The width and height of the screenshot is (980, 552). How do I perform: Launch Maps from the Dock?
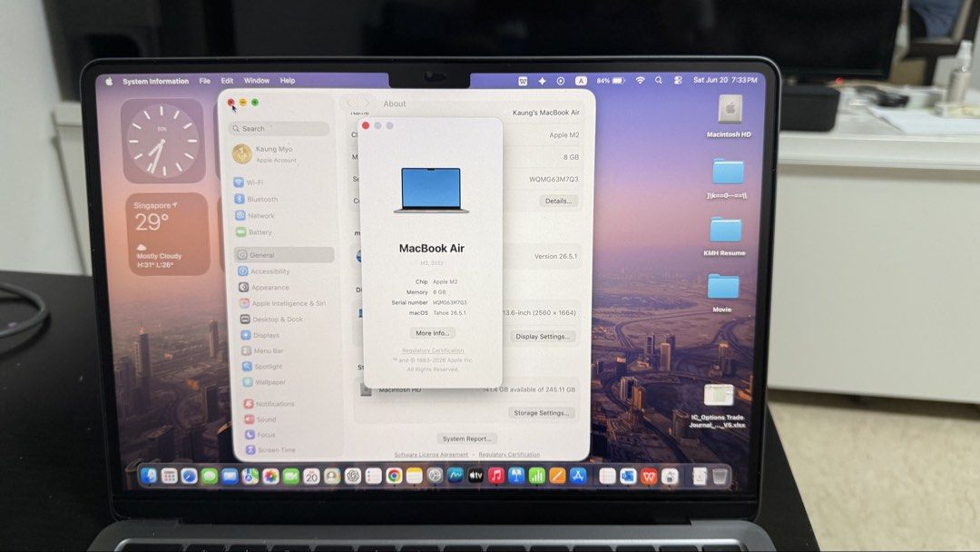(250, 477)
